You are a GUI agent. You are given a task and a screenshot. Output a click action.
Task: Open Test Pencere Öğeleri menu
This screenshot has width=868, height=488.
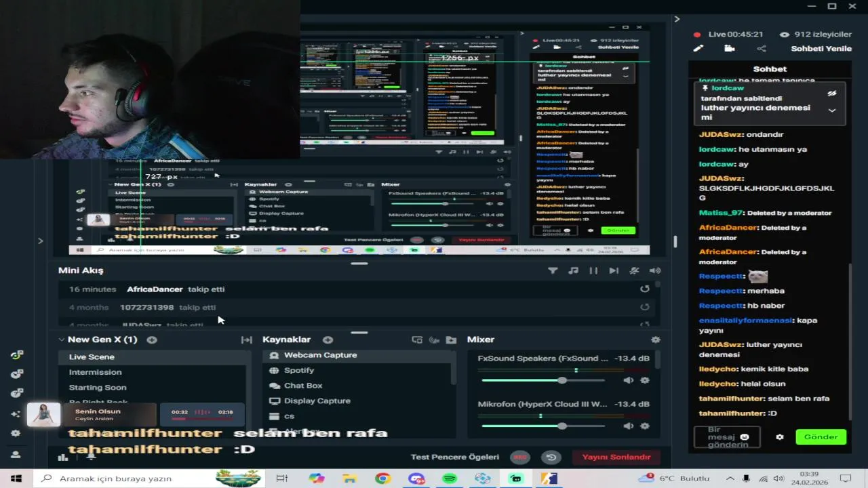(x=455, y=457)
